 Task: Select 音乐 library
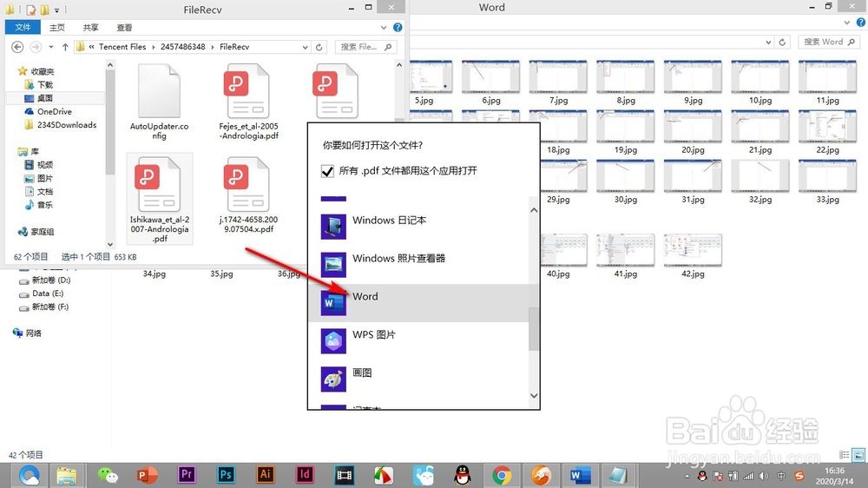(x=39, y=204)
